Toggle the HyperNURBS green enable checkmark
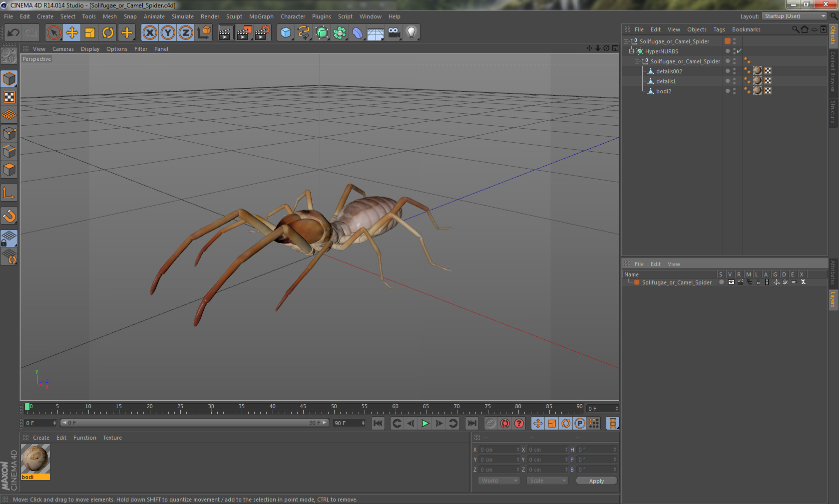The height and width of the screenshot is (504, 839). pyautogui.click(x=739, y=51)
